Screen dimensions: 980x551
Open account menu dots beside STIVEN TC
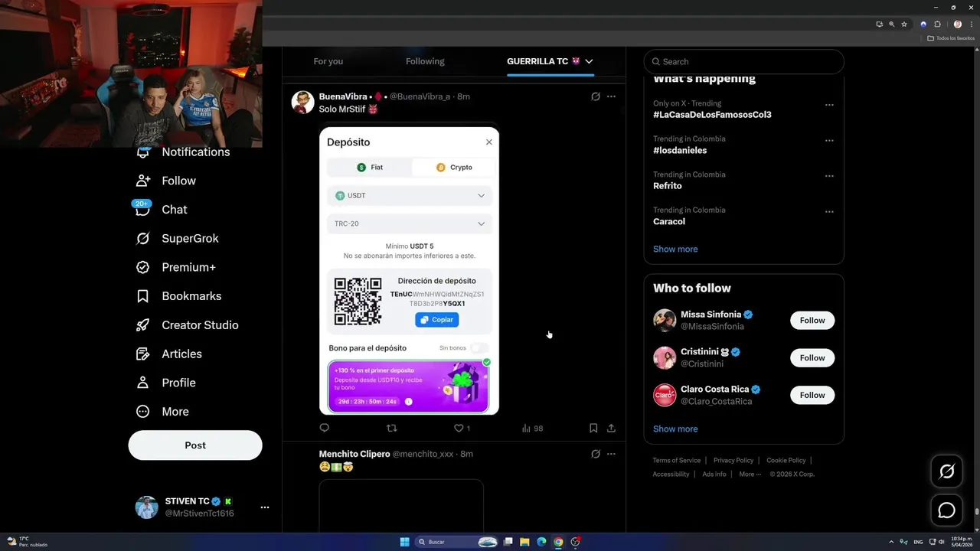tap(265, 507)
